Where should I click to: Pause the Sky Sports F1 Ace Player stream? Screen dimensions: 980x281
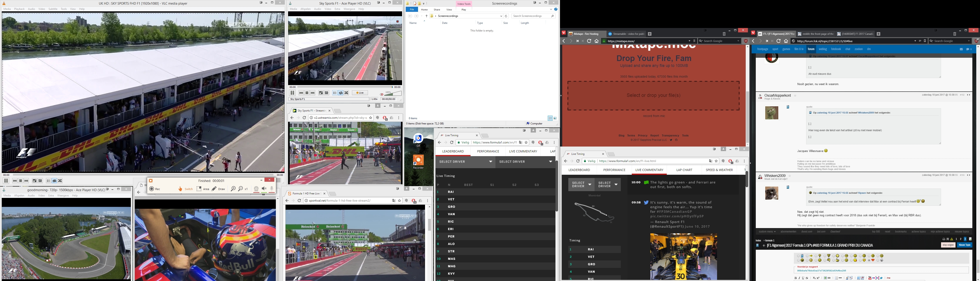292,93
